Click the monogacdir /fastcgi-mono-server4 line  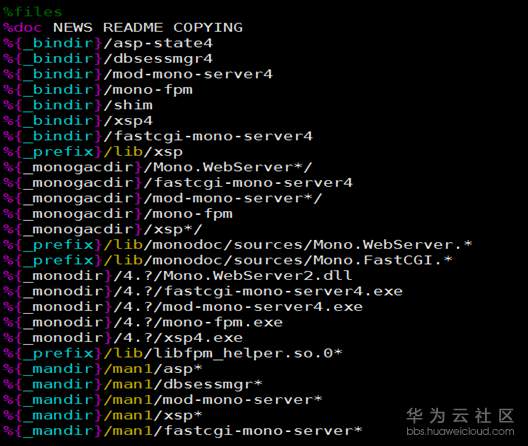point(178,183)
